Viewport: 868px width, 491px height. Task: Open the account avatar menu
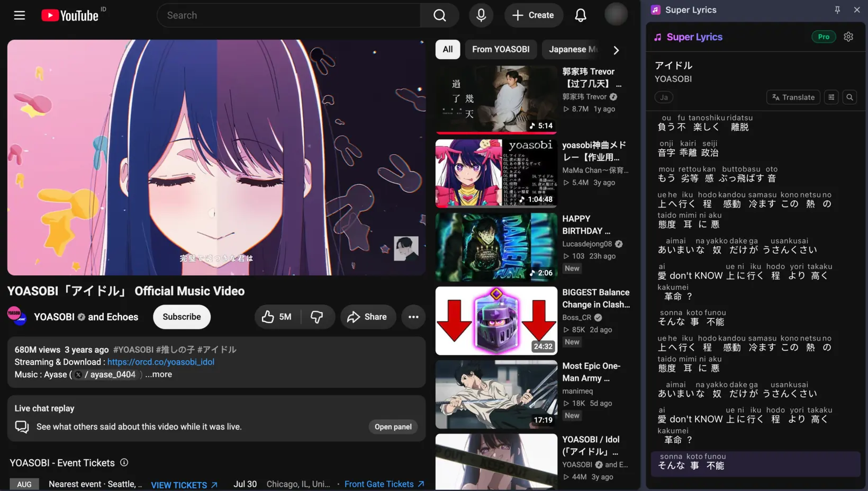point(616,14)
